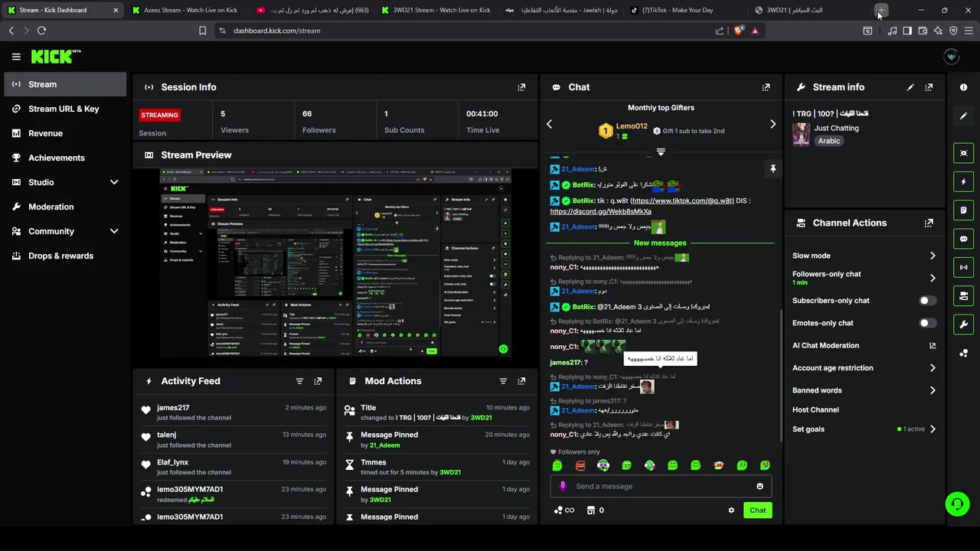Image resolution: width=980 pixels, height=551 pixels.
Task: Open the Moderation page
Action: tap(65, 207)
